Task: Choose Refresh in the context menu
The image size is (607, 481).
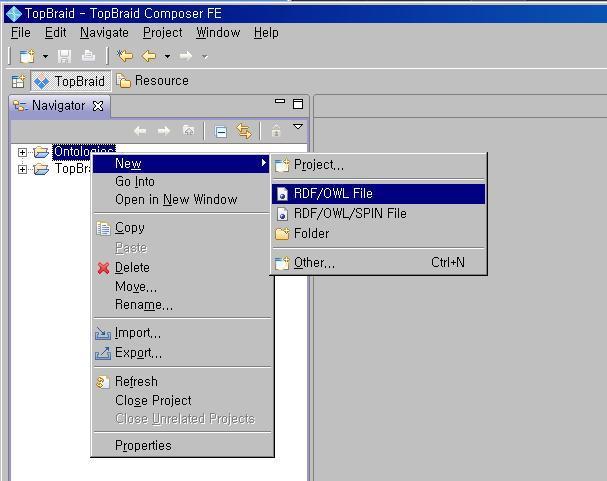Action: pyautogui.click(x=181, y=382)
